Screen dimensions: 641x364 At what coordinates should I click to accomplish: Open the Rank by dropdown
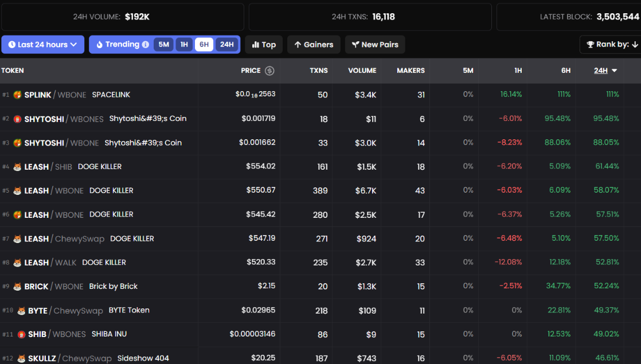coord(612,45)
